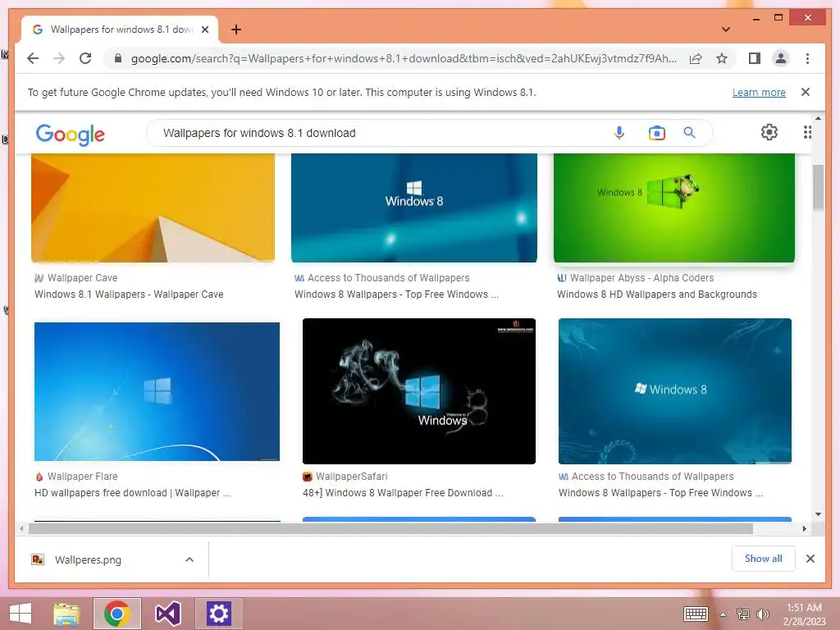Screen dimensions: 840x630
Task: Open Windows 8 HD Wallpapers and Backgrounds link
Action: [x=657, y=294]
